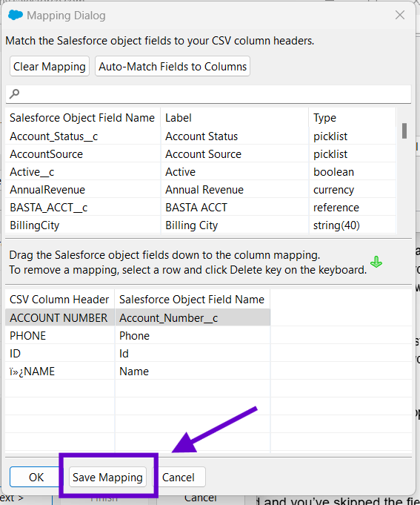Sort by Salesforce Object Field Name header
The width and height of the screenshot is (420, 505).
pos(82,118)
